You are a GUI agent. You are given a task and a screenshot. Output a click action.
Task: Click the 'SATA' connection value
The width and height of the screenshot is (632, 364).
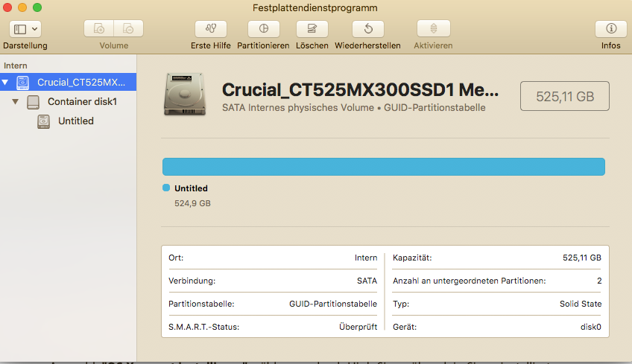[x=367, y=281]
